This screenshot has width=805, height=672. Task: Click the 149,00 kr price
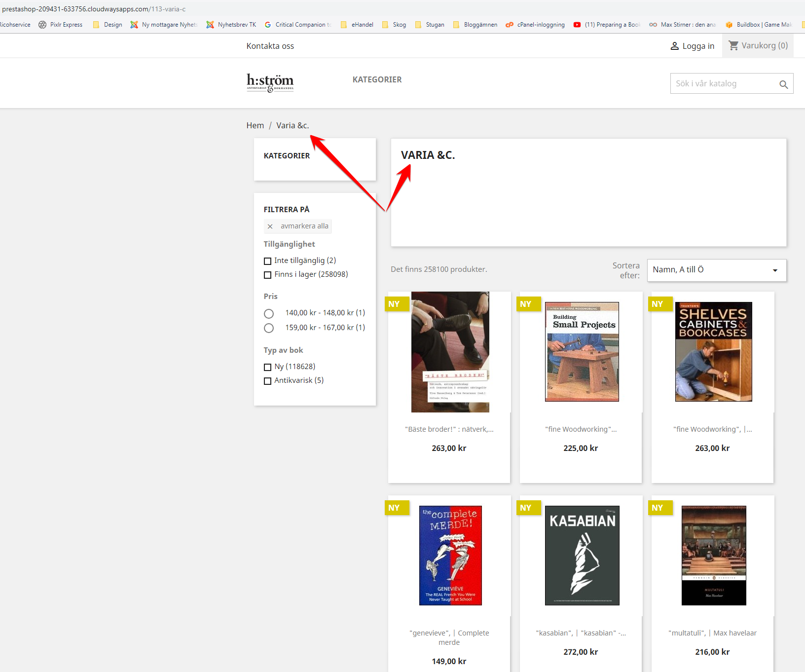coord(449,662)
